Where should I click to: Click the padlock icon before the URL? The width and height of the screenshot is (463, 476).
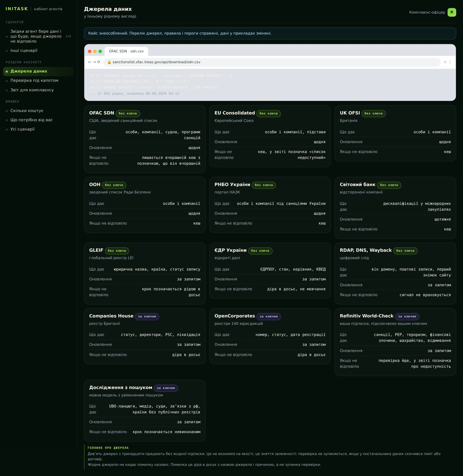pyautogui.click(x=109, y=62)
